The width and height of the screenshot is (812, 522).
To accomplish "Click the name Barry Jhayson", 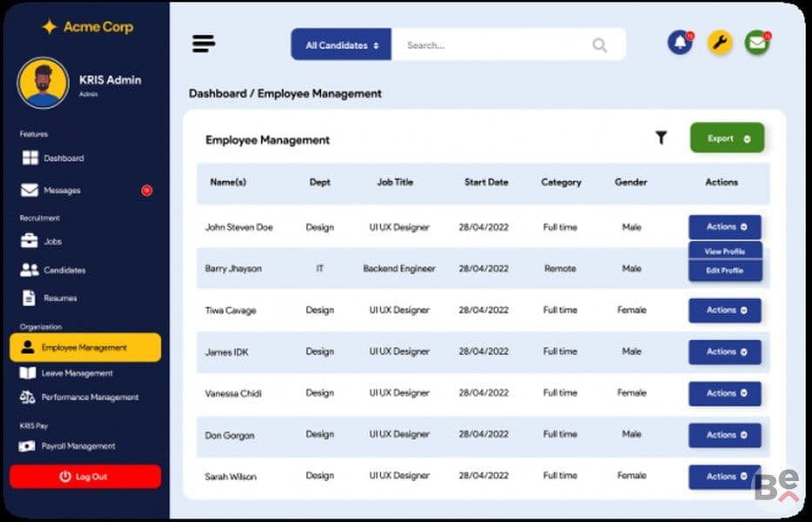I will coord(233,269).
